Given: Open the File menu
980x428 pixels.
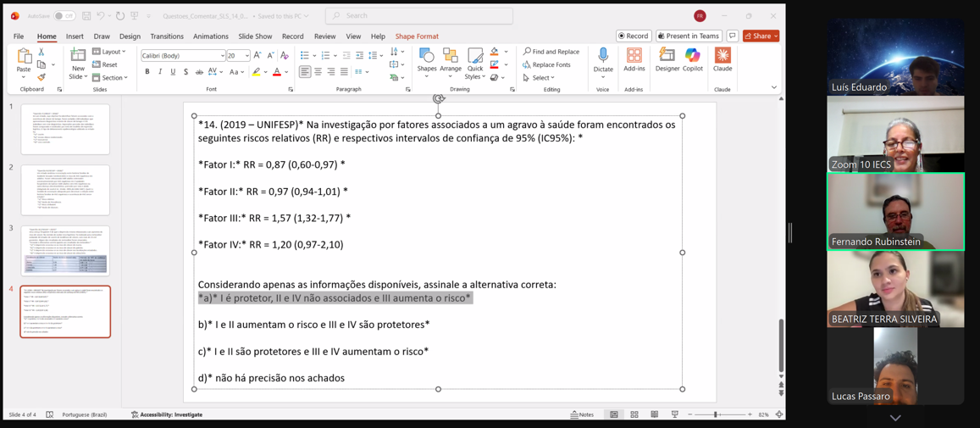Looking at the screenshot, I should pos(19,36).
